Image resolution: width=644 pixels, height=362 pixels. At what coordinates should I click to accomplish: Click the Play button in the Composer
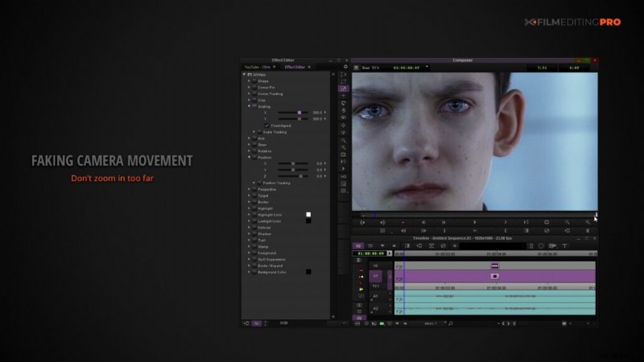click(x=475, y=222)
